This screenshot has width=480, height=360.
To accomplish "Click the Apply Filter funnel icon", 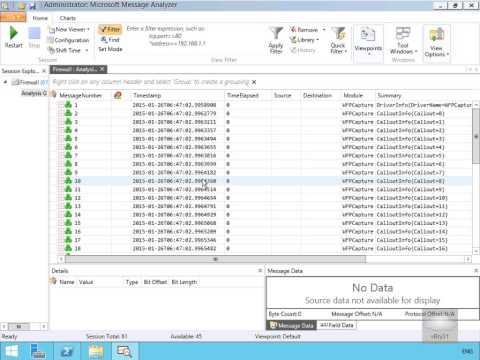I will coord(276,33).
